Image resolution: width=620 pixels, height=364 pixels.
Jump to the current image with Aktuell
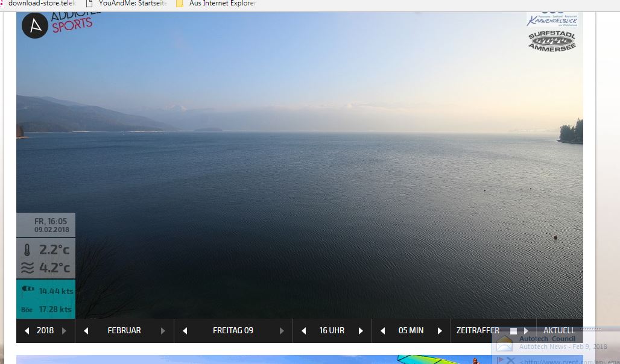[559, 330]
